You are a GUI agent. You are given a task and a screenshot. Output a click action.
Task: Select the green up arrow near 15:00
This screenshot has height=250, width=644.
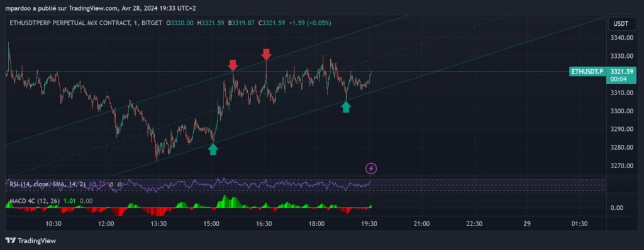[213, 149]
